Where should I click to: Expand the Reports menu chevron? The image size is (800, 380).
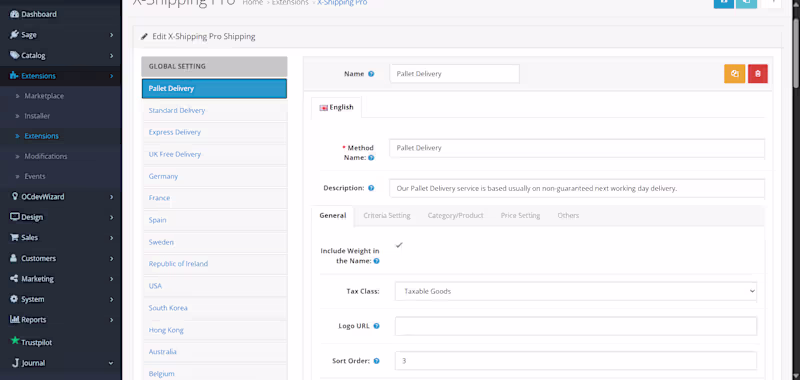(x=111, y=319)
